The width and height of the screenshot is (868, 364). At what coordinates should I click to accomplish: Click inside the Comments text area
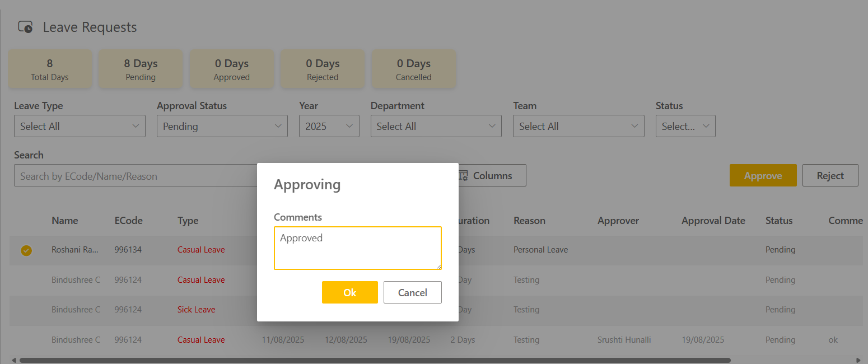[357, 248]
